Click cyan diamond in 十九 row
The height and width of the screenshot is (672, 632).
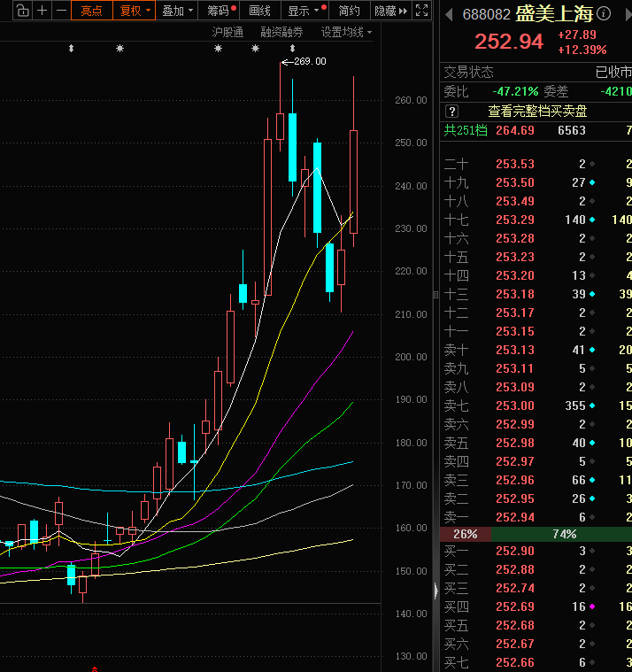(x=592, y=182)
